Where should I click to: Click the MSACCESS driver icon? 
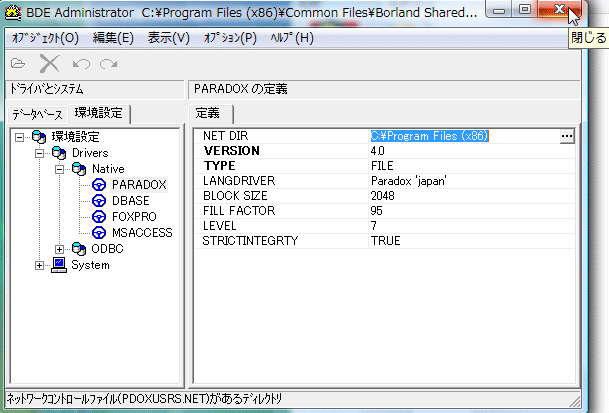(x=99, y=233)
